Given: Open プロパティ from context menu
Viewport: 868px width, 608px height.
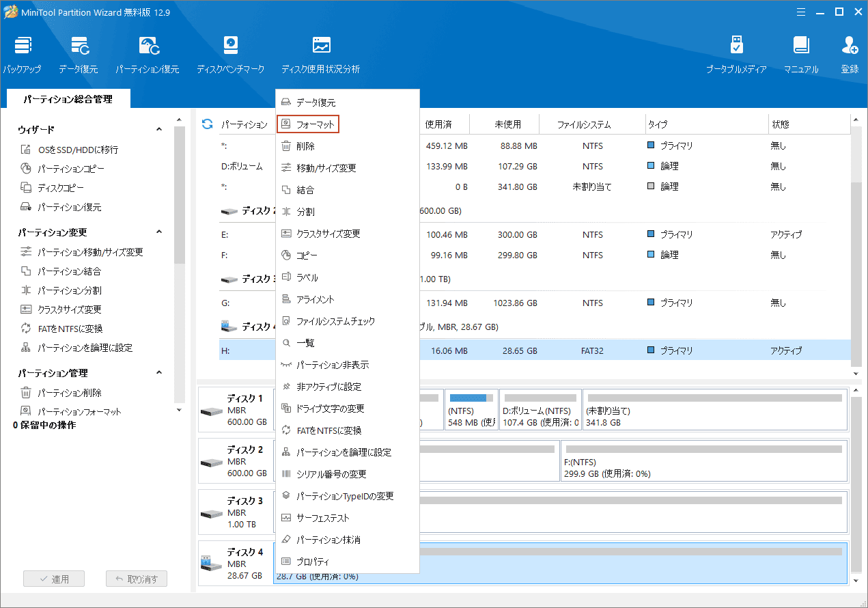Looking at the screenshot, I should [x=348, y=562].
